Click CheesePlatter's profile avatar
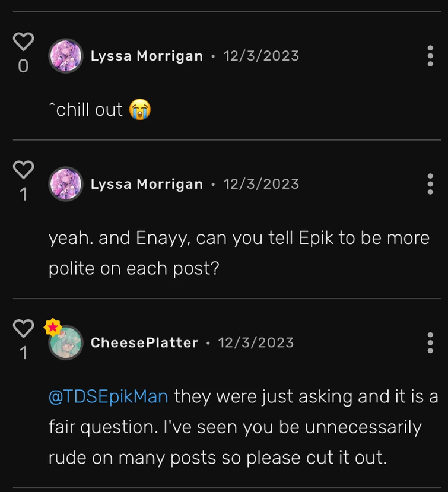448x492 pixels. tap(66, 343)
